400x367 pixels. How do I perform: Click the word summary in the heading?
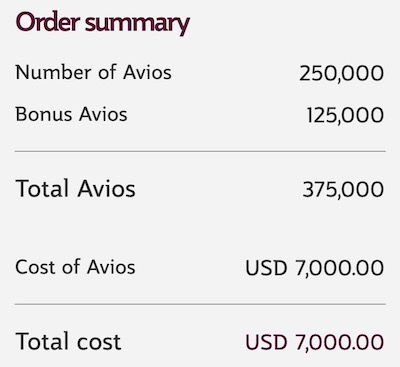137,25
